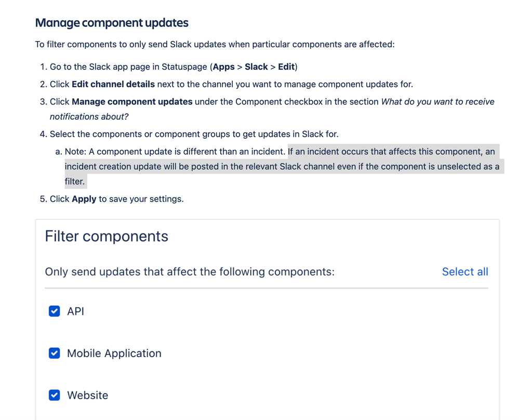Select the API label text
Image resolution: width=519 pixels, height=420 pixels.
tap(75, 311)
